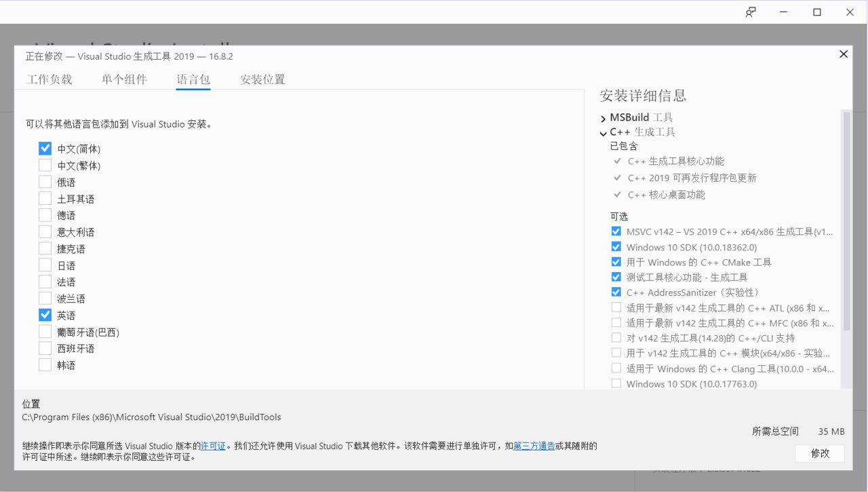Screen dimensions: 868x492
Task: Send feedback via the feedback icon
Action: point(750,12)
